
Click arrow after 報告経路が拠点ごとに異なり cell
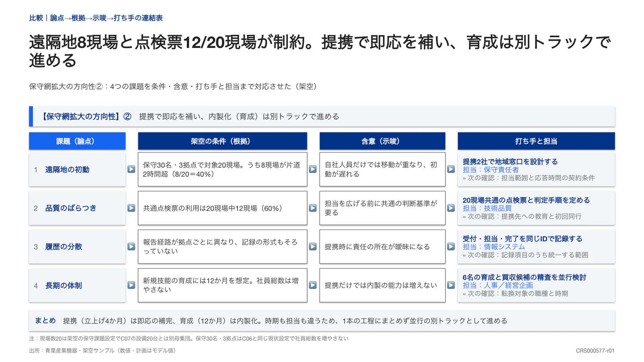[313, 247]
